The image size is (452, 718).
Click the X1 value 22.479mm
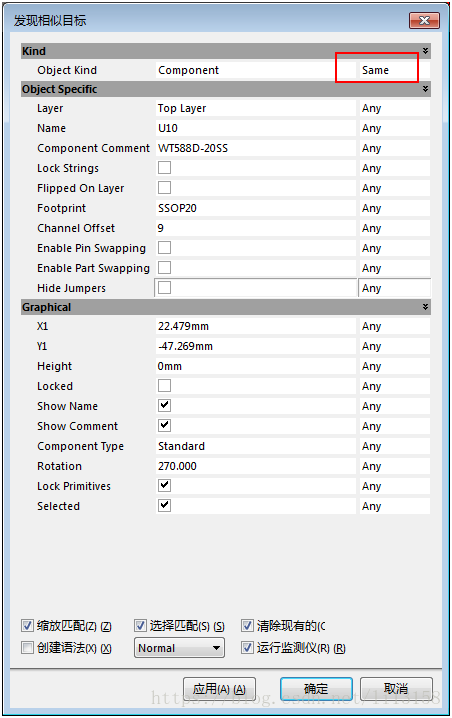[x=256, y=326]
